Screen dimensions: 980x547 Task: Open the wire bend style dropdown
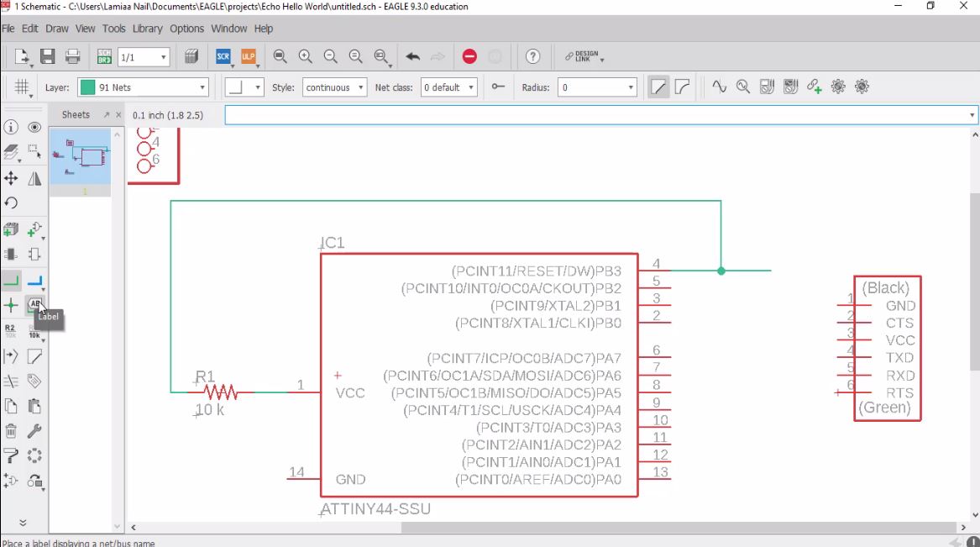244,87
